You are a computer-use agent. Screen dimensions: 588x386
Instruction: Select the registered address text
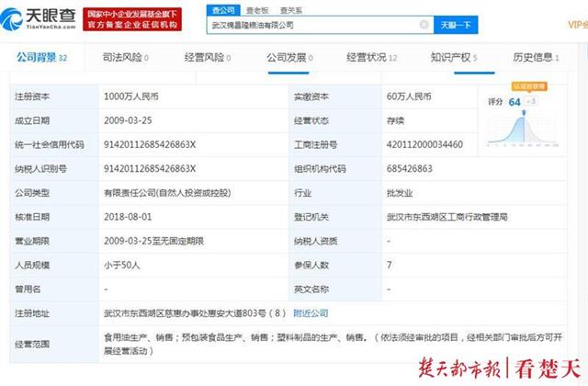click(195, 313)
